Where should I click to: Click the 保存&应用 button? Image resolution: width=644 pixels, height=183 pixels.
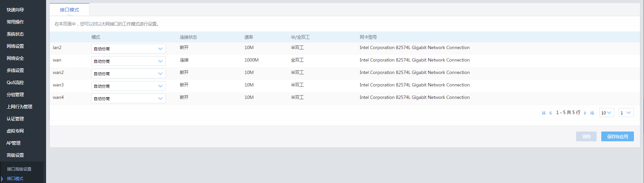coord(617,137)
